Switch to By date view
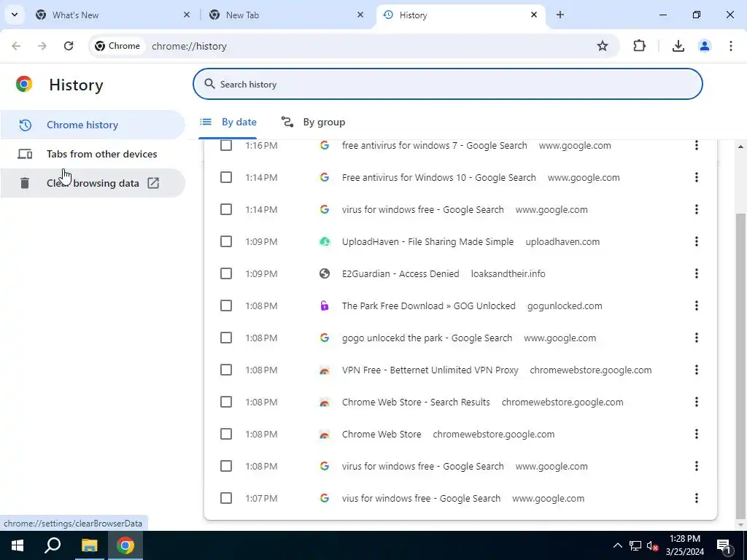 [228, 122]
